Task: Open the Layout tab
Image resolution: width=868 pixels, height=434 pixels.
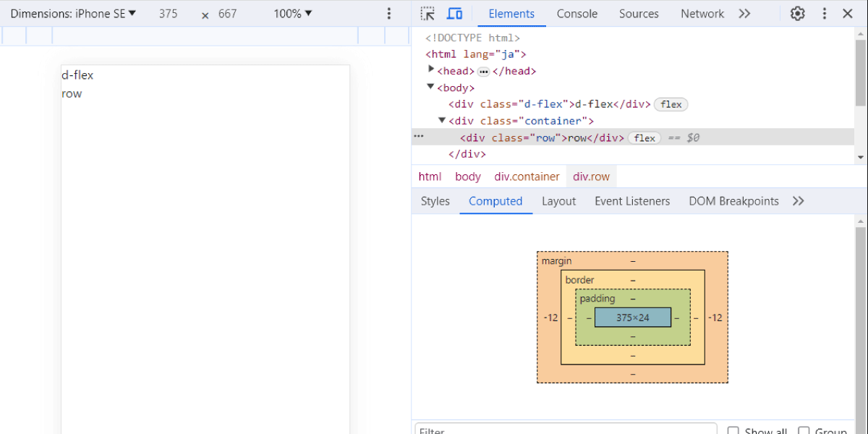Action: coord(559,201)
